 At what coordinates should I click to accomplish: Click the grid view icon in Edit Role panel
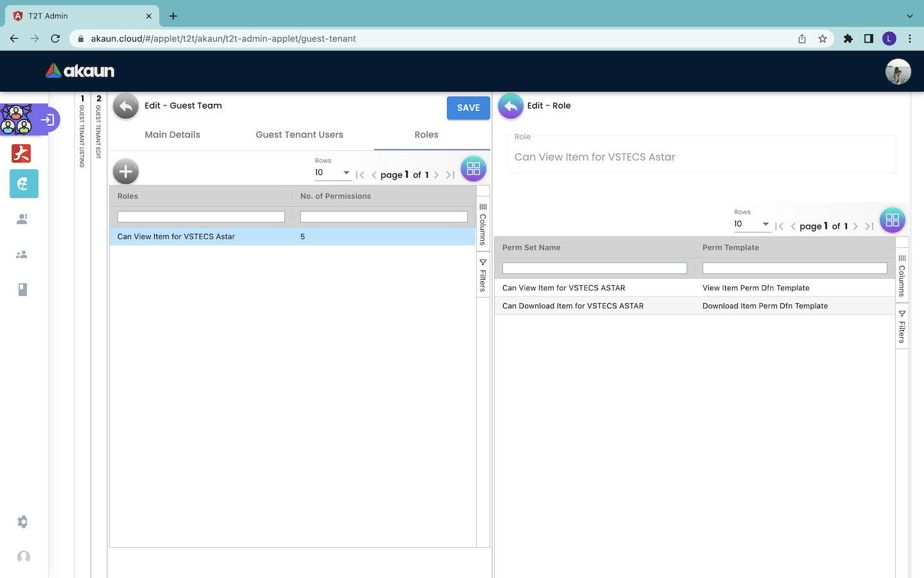click(892, 220)
